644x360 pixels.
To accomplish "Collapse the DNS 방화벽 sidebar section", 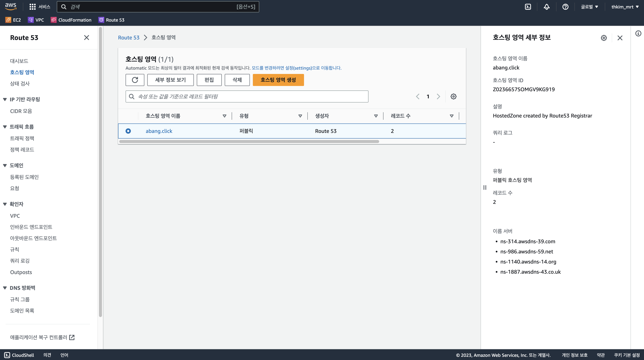I will pos(5,288).
